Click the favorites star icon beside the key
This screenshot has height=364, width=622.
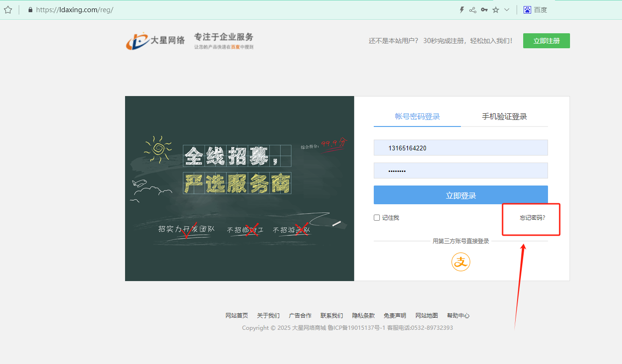pyautogui.click(x=496, y=10)
